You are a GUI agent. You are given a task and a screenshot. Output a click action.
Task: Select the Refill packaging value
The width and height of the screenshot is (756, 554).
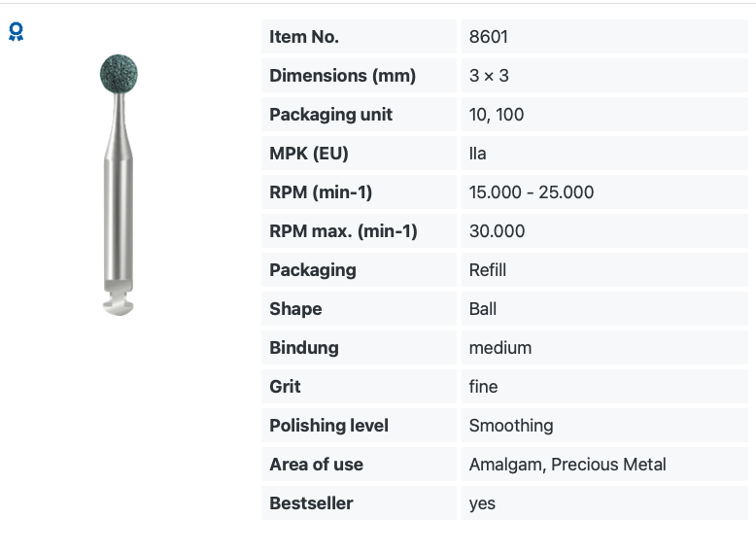click(488, 270)
